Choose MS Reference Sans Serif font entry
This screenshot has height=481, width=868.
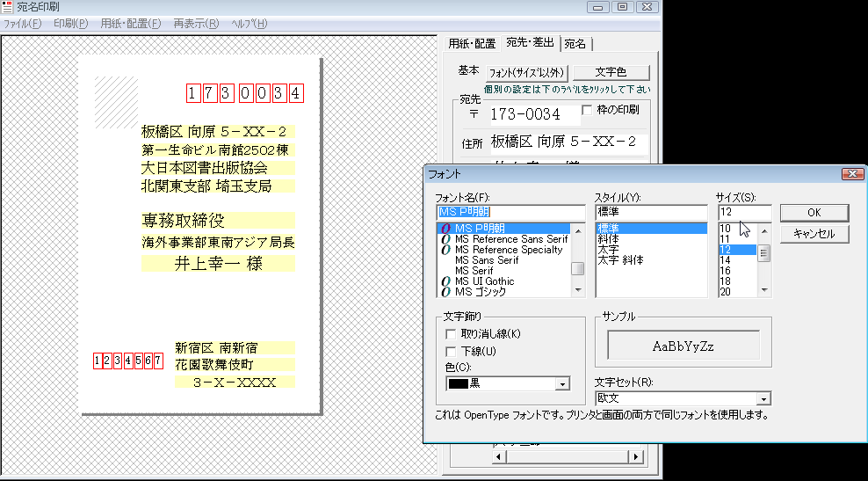click(x=510, y=239)
